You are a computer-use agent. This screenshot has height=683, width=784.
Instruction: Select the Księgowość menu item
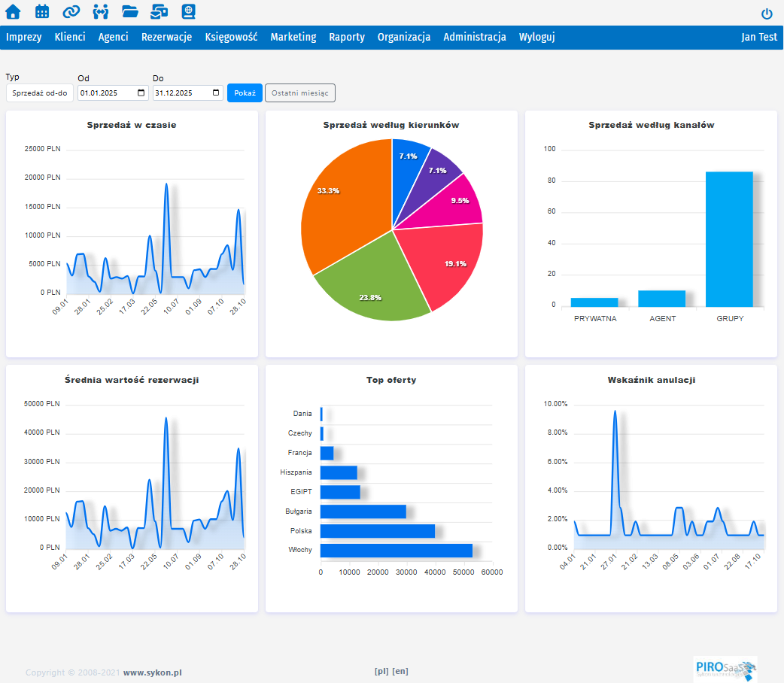point(231,37)
